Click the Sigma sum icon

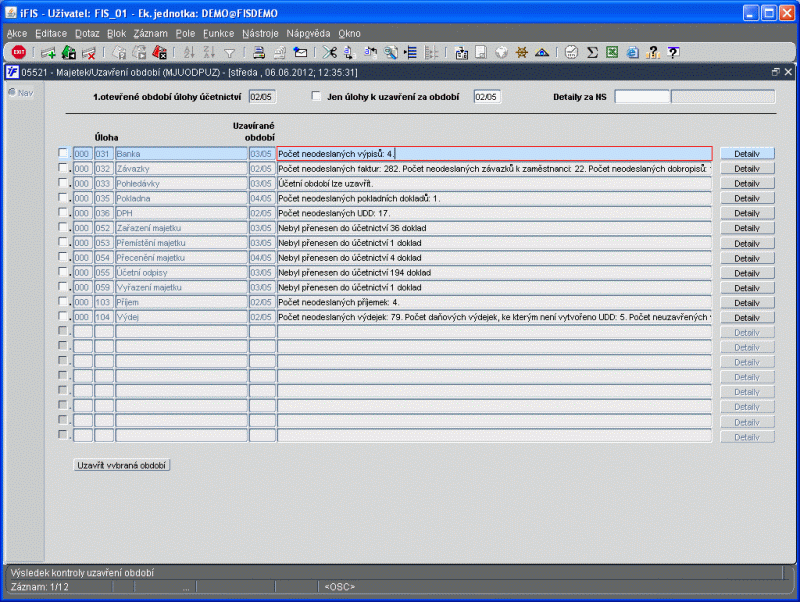click(x=592, y=52)
